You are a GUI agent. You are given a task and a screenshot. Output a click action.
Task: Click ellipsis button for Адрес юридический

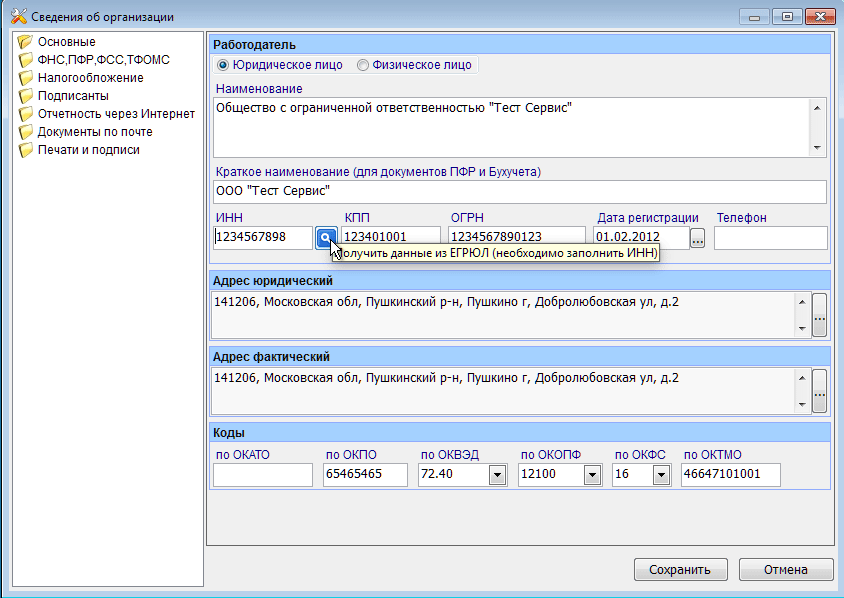pos(819,315)
